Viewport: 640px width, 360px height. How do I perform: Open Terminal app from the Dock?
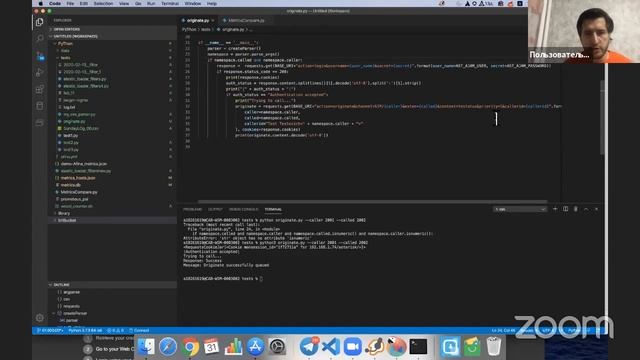(418, 347)
